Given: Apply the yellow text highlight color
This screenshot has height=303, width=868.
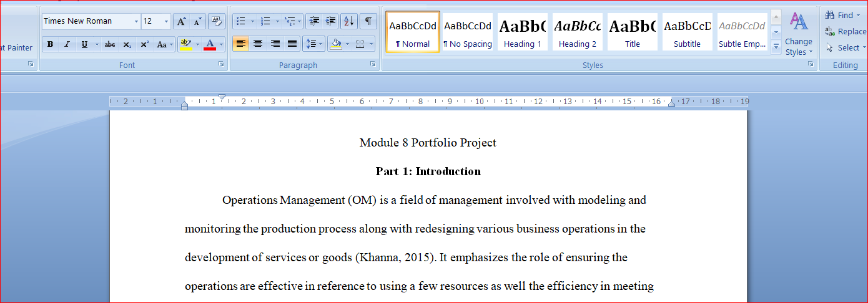Looking at the screenshot, I should (x=185, y=44).
